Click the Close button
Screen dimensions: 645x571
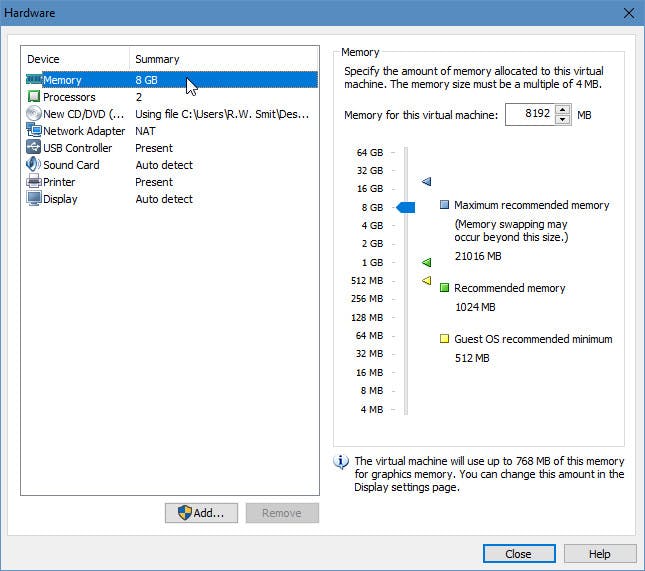tap(519, 554)
